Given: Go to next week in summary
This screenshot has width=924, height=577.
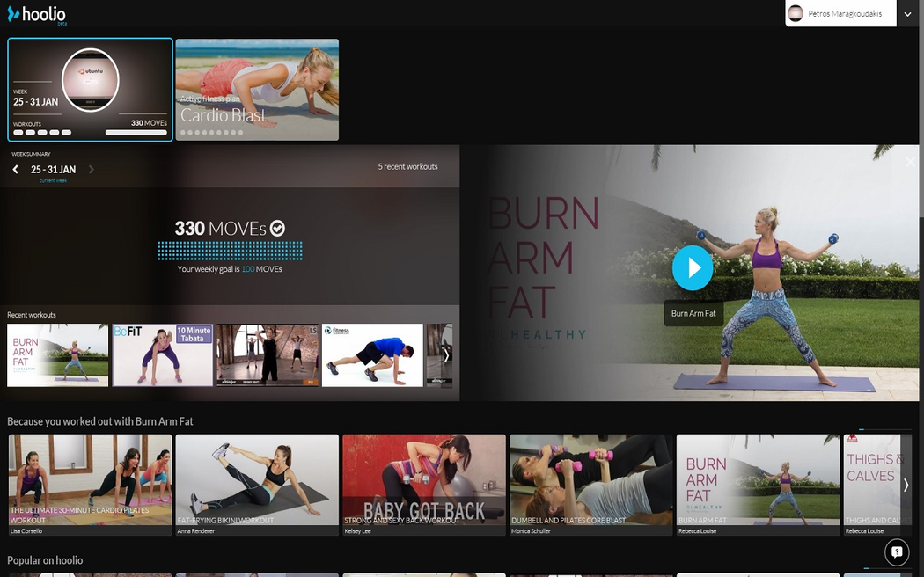Looking at the screenshot, I should (92, 170).
